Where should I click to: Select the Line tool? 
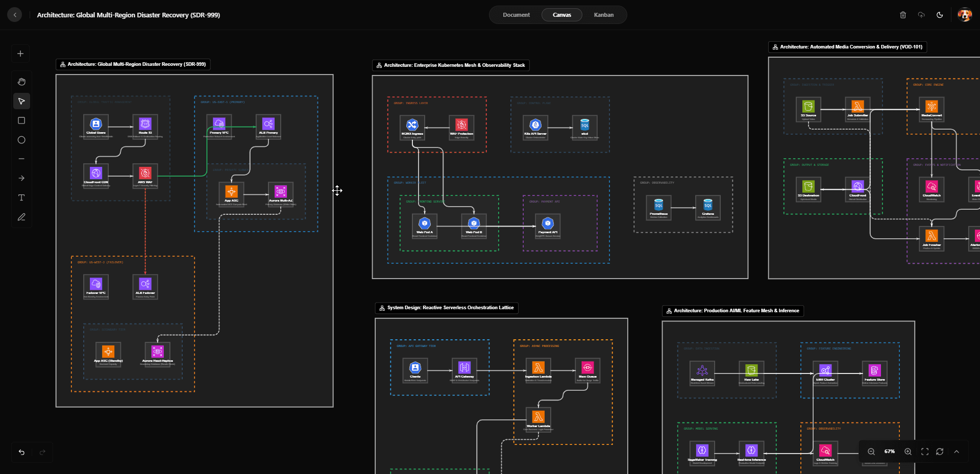pyautogui.click(x=21, y=159)
